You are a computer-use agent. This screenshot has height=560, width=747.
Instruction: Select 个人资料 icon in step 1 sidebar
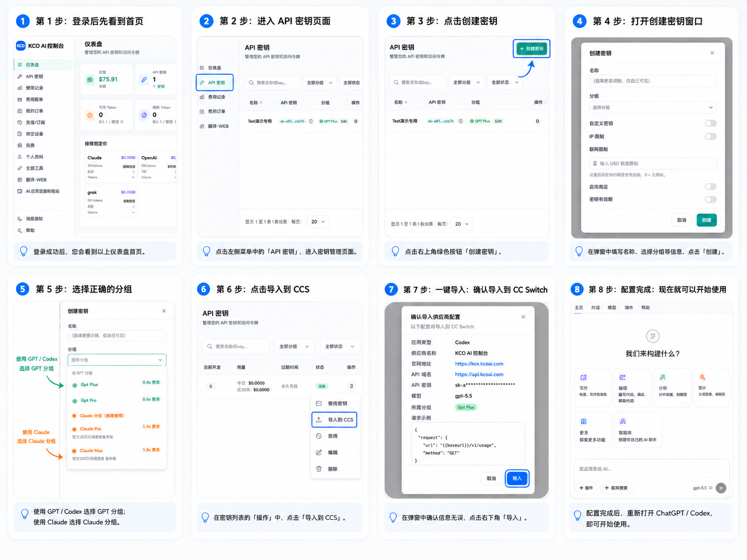20,157
